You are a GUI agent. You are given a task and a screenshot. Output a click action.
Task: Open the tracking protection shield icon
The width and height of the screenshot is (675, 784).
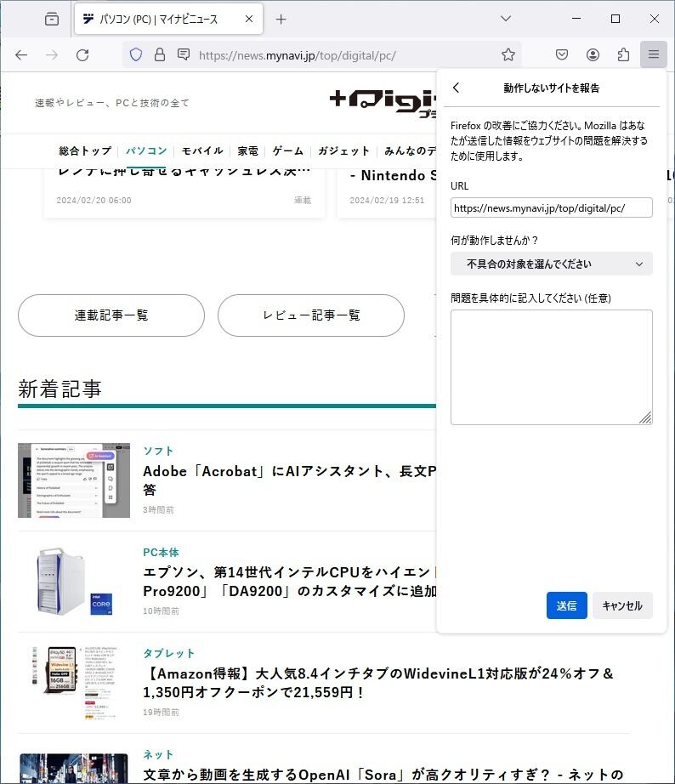136,55
